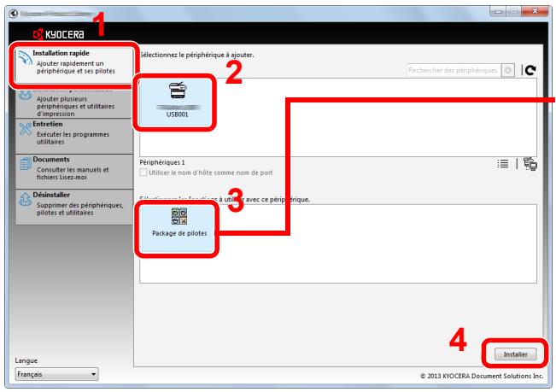The width and height of the screenshot is (556, 392).
Task: Switch devices to list view
Action: 503,164
